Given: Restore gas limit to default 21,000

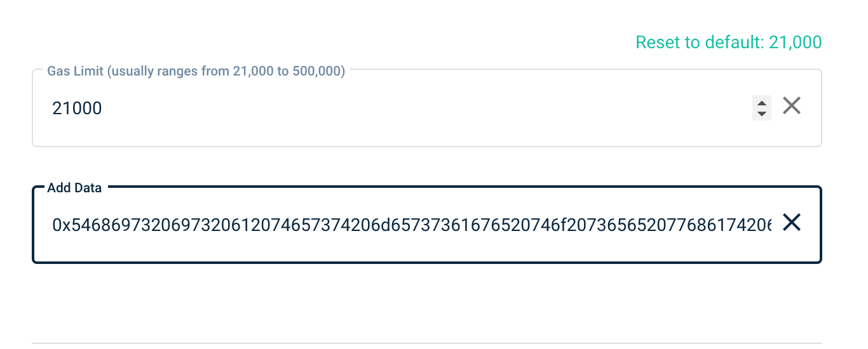Looking at the screenshot, I should [728, 43].
